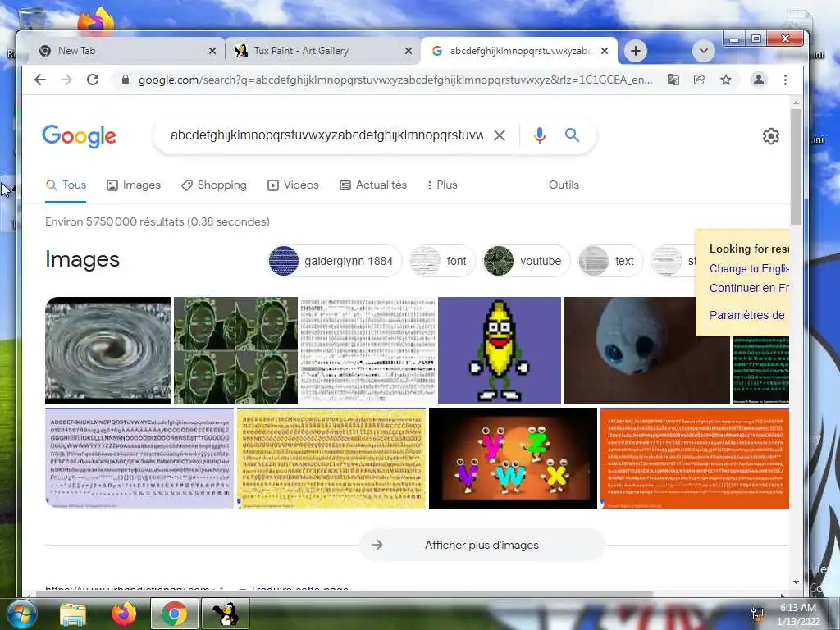Click the Firefox shortcut on the desktop

click(x=95, y=21)
